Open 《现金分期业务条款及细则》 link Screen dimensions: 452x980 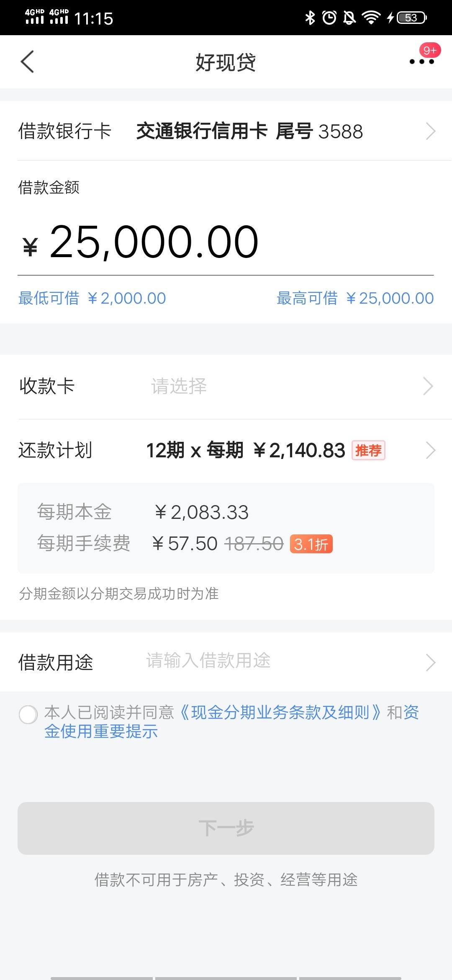point(280,712)
